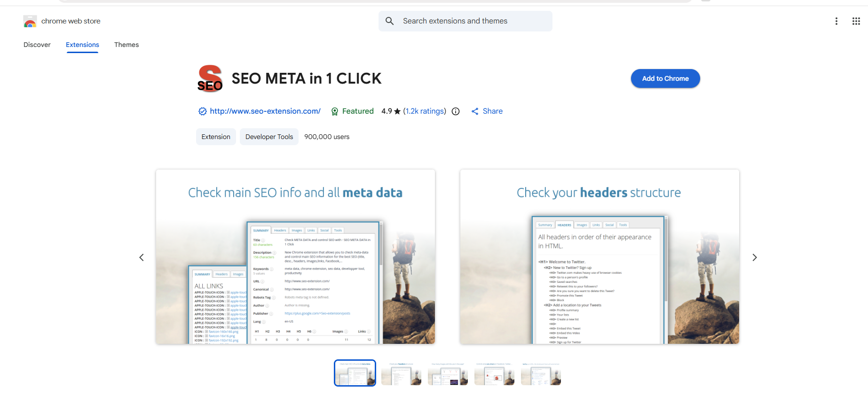Screen dimensions: 868x419
Task: Go to the Discover tab
Action: pos(37,45)
